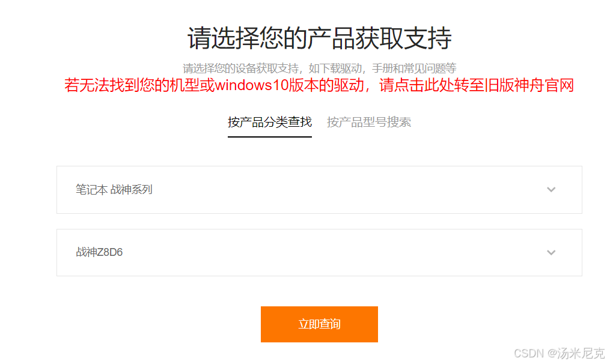The image size is (607, 364).
Task: Switch to the 按产品型号搜索 tab
Action: (368, 123)
